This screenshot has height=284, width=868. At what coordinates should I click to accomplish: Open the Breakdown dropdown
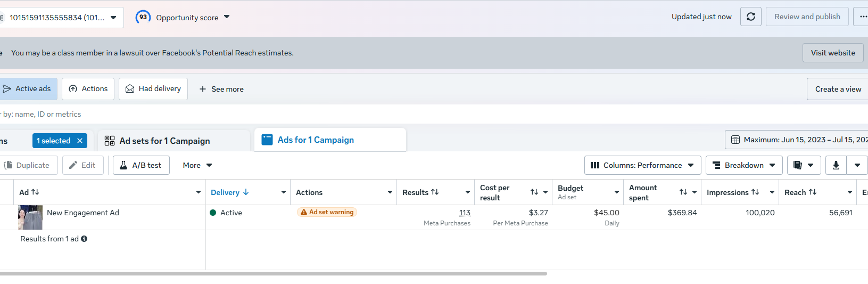pos(744,165)
